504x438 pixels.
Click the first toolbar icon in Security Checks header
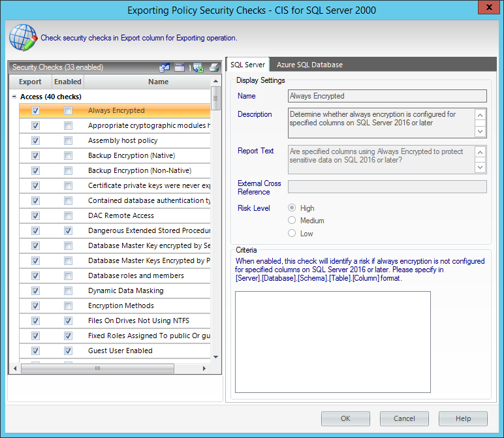coord(164,67)
